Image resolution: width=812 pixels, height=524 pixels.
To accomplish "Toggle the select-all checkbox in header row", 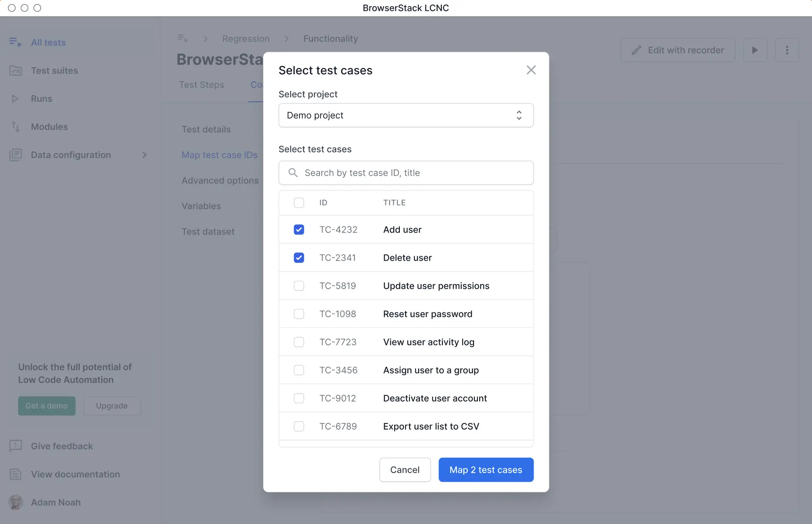I will coord(299,202).
